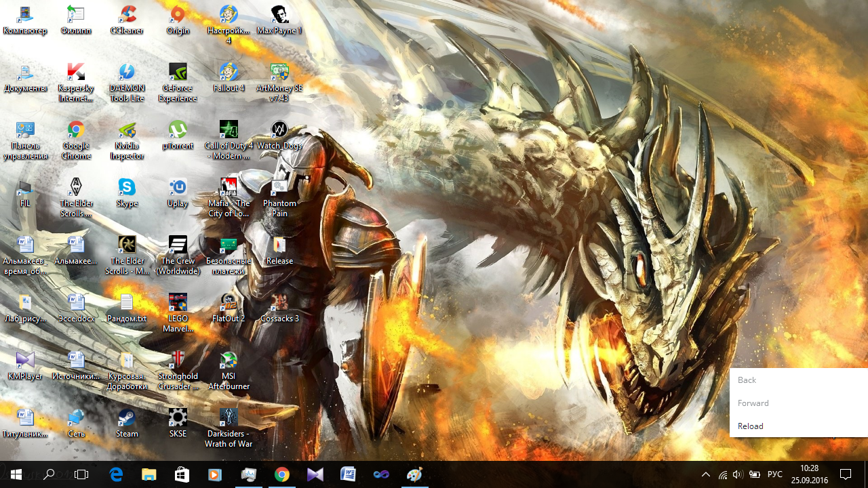Open the Windows Start menu
This screenshot has height=488, width=868.
point(16,474)
